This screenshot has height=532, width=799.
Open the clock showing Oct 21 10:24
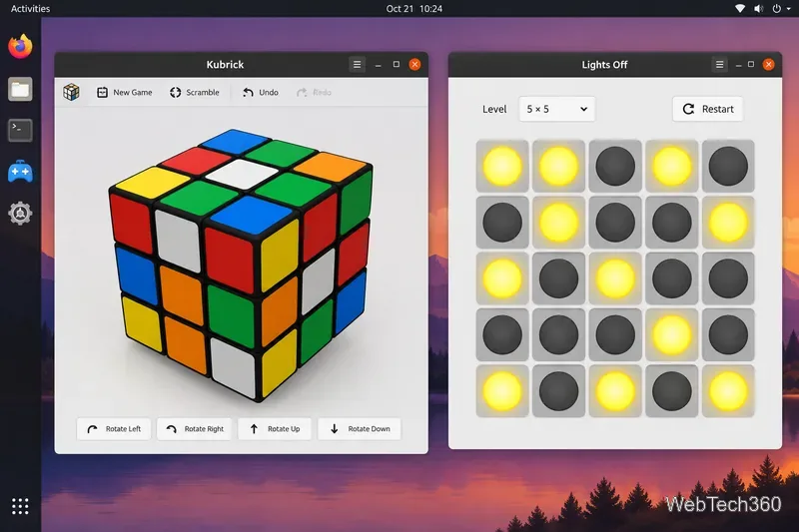pos(413,9)
